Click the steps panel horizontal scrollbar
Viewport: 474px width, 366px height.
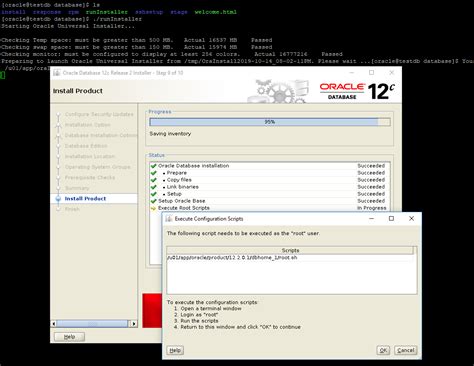[93, 323]
